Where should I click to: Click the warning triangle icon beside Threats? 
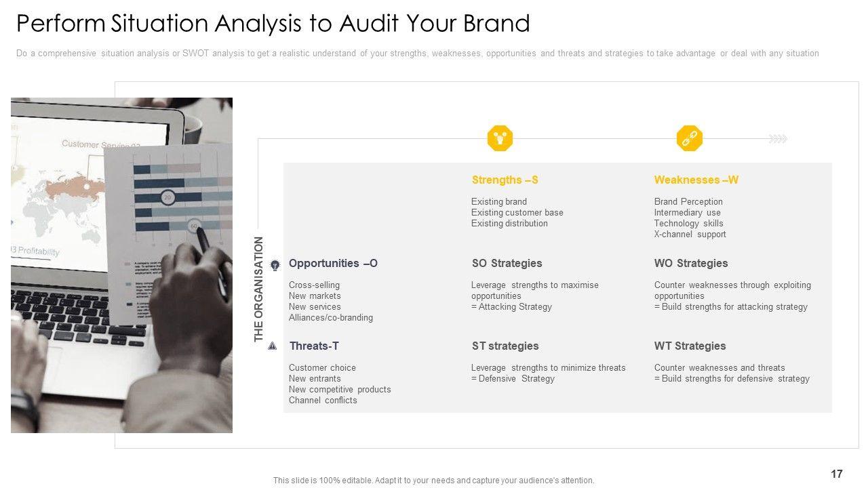coord(273,346)
